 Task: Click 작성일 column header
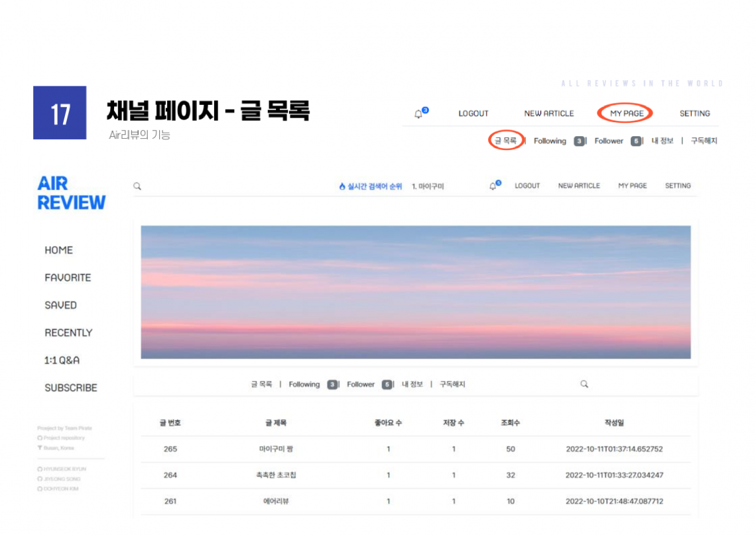point(614,423)
